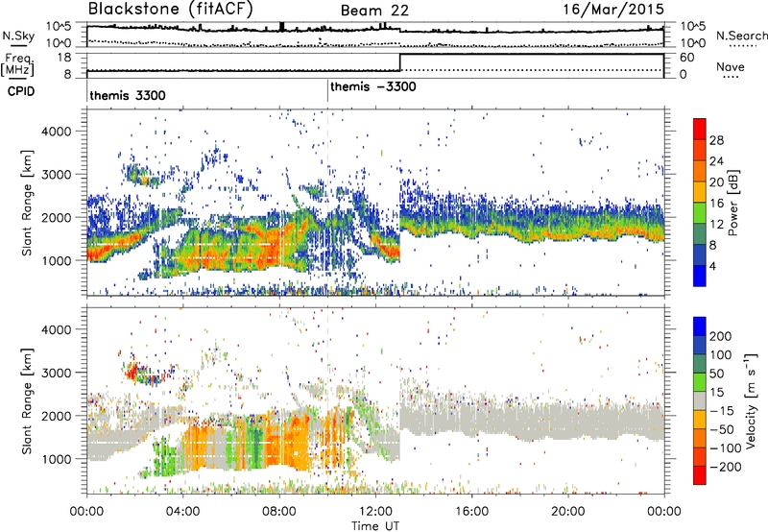Click the '16:00' time axis label

click(x=471, y=512)
